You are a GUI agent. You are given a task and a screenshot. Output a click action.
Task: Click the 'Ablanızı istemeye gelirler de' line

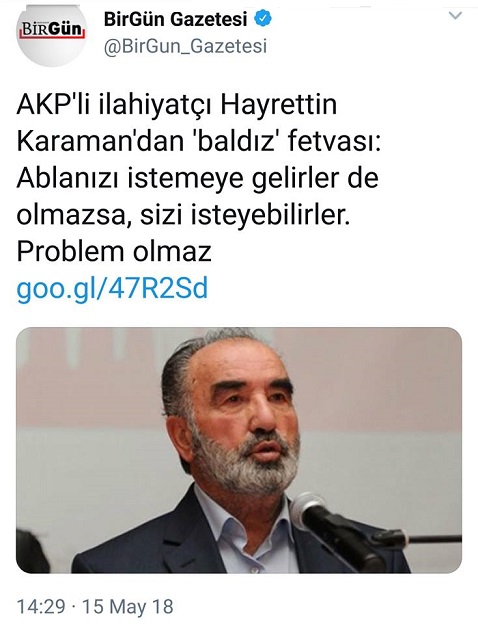(197, 179)
